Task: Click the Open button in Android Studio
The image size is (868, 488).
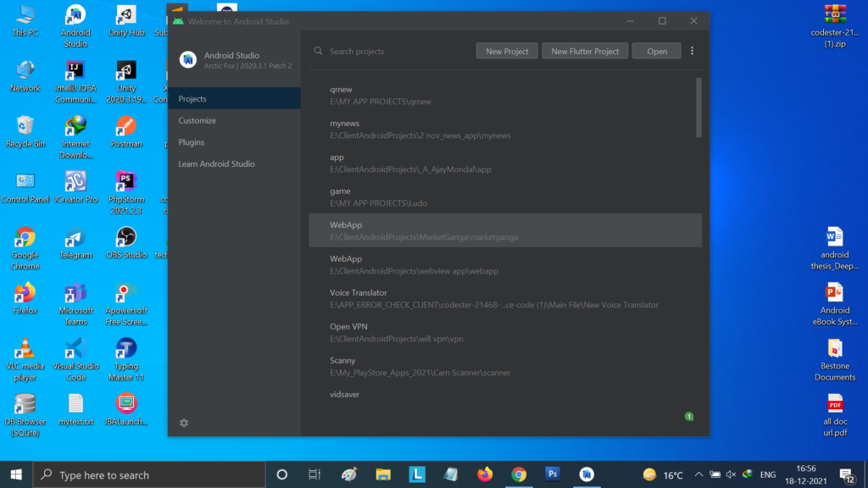Action: 657,51
